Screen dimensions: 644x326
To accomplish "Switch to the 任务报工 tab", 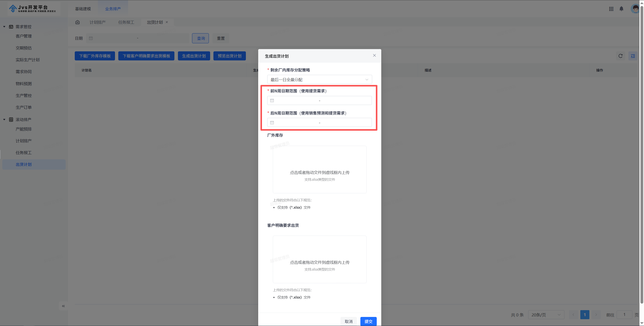I will pos(126,22).
